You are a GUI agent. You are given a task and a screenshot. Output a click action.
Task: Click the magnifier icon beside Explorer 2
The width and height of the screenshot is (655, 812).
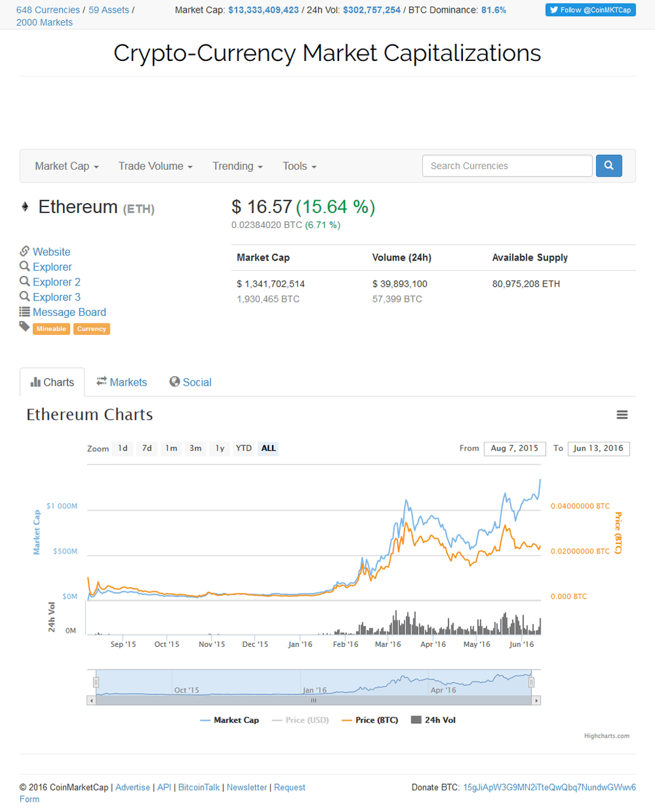click(x=25, y=281)
